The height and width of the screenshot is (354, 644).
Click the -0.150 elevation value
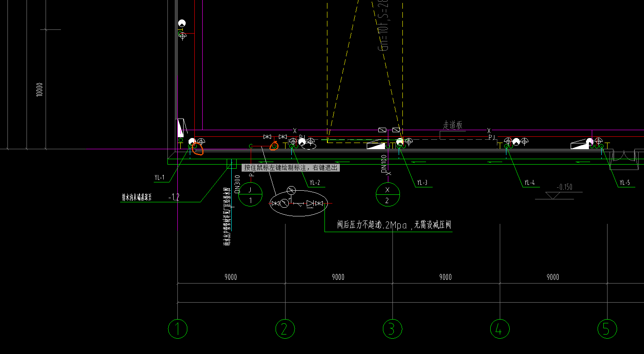(564, 187)
